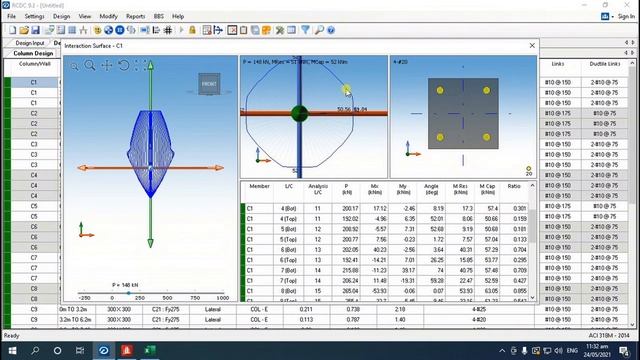
Task: Click the blue help question-mark icon
Action: click(x=331, y=30)
